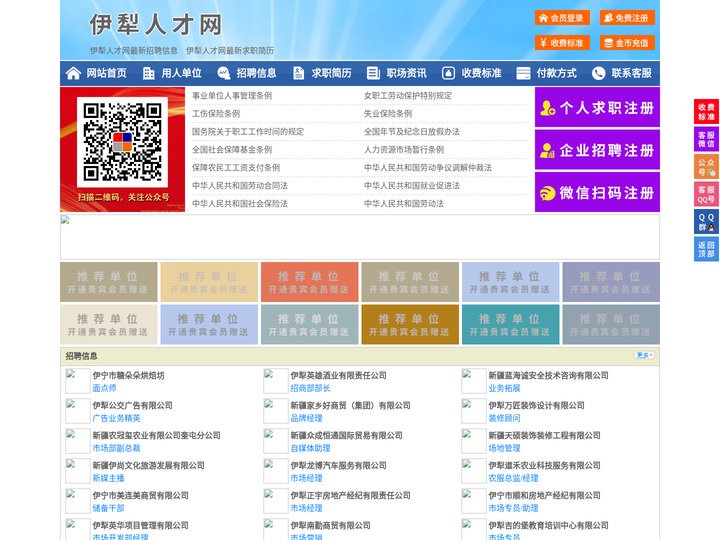Open the orange 收费标准 header button
Screen dimensions: 720x540
pos(562,43)
